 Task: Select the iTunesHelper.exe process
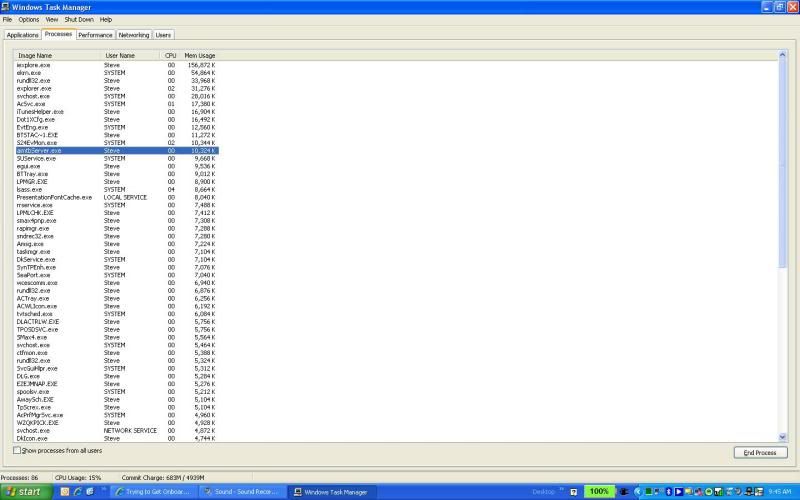[117, 112]
